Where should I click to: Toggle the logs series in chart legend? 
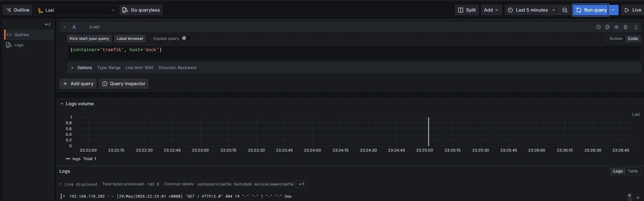(x=76, y=159)
